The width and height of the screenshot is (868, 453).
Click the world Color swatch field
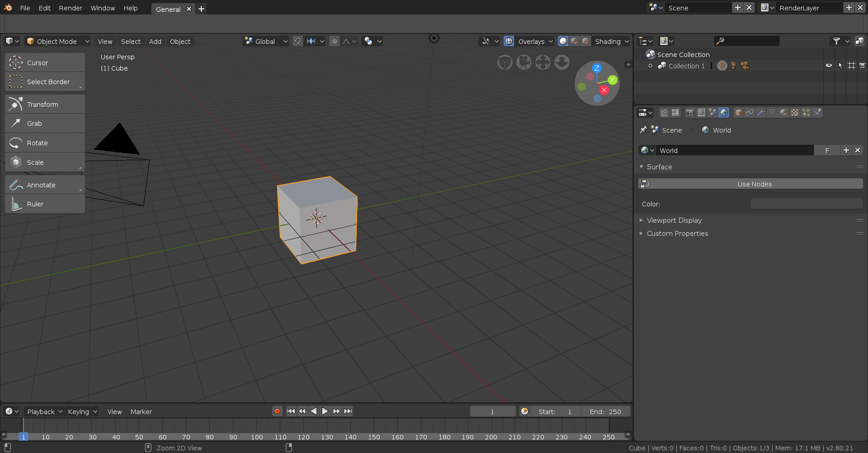(x=807, y=204)
